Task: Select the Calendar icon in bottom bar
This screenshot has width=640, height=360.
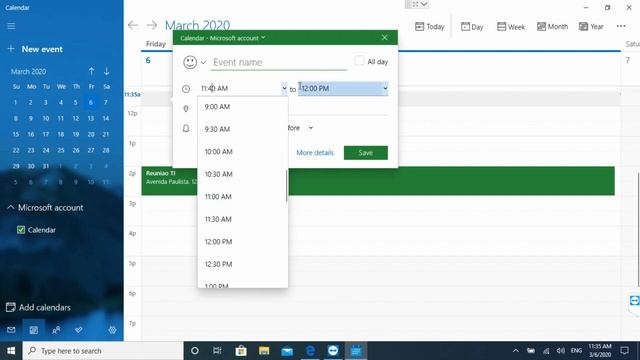Action: pos(33,330)
